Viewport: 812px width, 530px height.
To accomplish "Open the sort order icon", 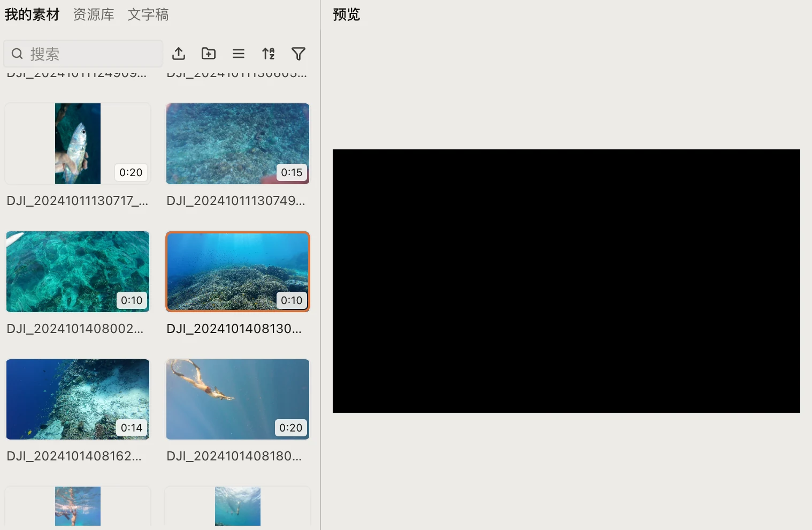I will coord(269,54).
